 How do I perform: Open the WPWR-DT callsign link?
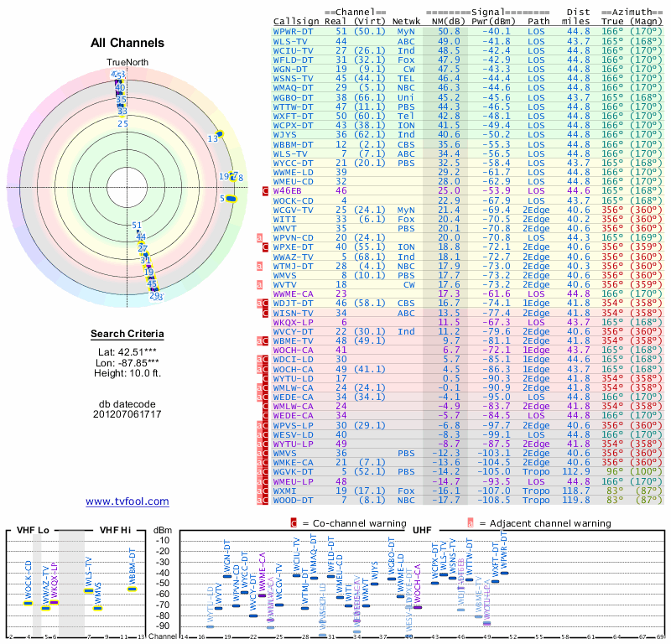pos(295,31)
